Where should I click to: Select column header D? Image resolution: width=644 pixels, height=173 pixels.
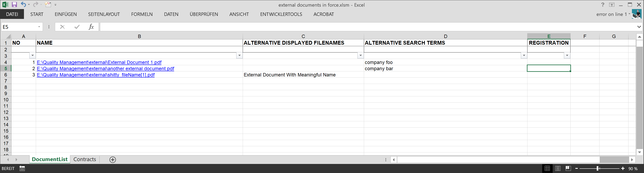(x=446, y=36)
